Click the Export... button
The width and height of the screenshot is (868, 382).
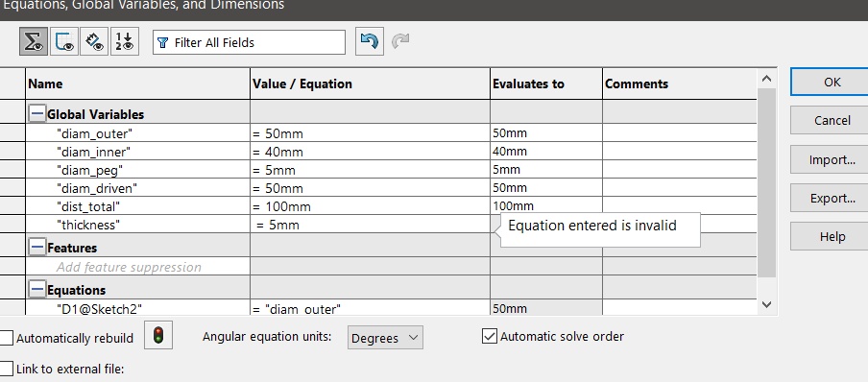click(x=830, y=198)
